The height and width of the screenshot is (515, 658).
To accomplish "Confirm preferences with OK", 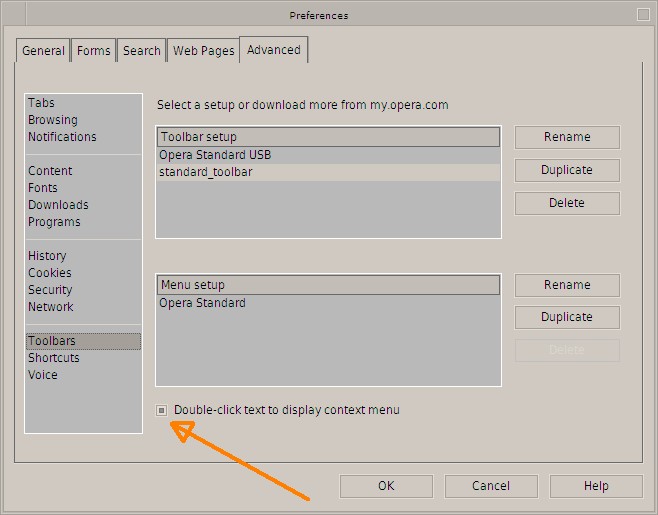I will click(386, 486).
